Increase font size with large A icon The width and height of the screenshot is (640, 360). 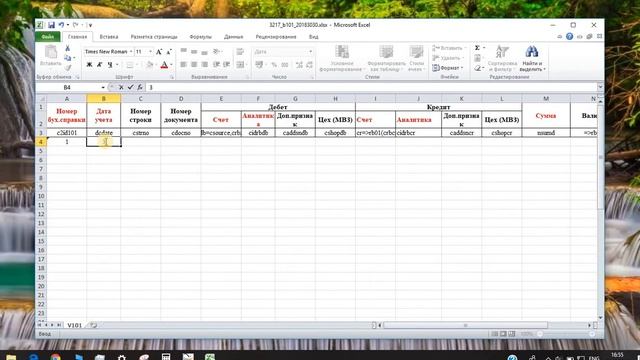click(159, 52)
